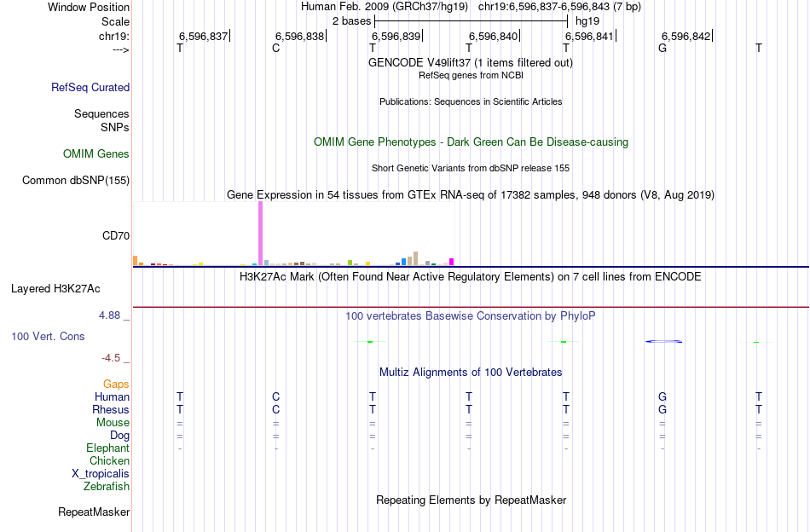Click the Layered H3K27Ac track label
Viewport: 810px width, 532px height.
[x=55, y=289]
